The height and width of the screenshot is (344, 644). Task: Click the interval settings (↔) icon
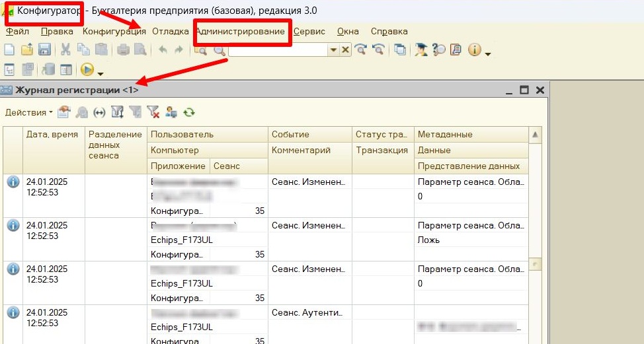point(99,112)
